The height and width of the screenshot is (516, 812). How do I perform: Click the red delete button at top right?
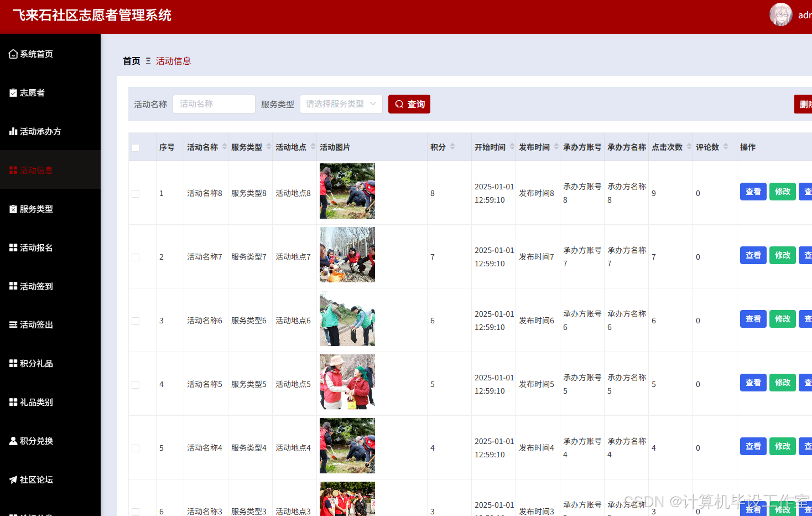pyautogui.click(x=803, y=104)
